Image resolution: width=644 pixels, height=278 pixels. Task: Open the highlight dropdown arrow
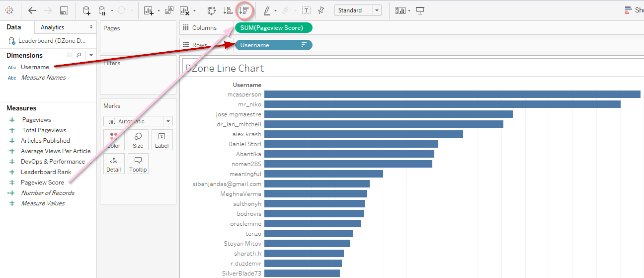pyautogui.click(x=275, y=10)
